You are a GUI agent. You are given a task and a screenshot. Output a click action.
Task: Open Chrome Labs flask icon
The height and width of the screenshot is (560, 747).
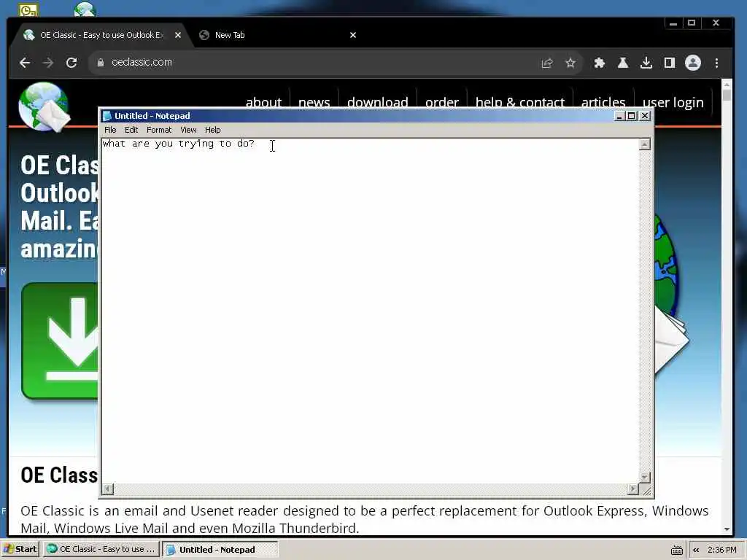click(623, 63)
